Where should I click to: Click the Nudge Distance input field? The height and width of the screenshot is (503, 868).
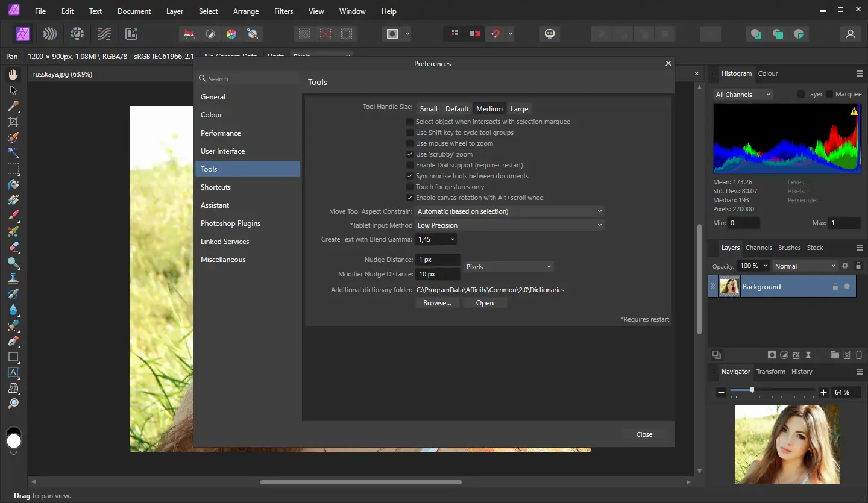(438, 260)
